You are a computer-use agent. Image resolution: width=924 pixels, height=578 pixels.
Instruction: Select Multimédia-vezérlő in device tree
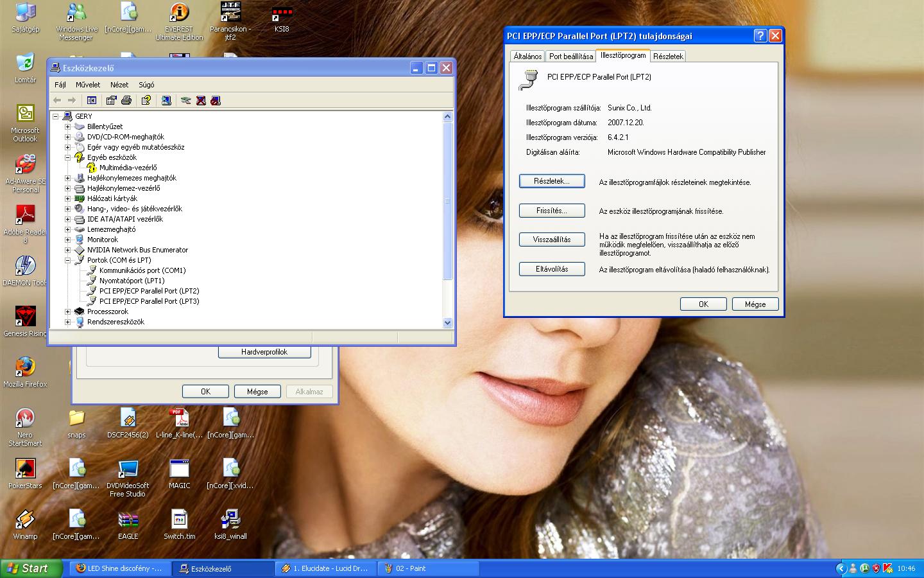point(128,168)
